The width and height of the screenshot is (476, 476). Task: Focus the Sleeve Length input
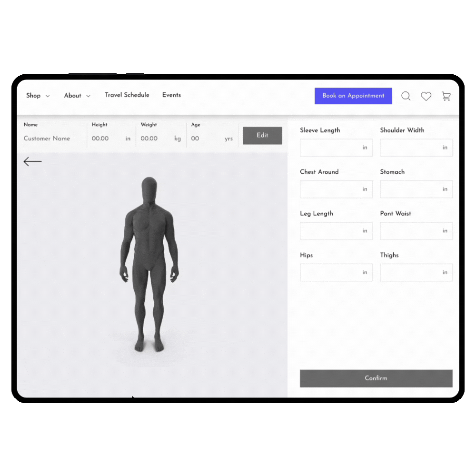point(336,148)
